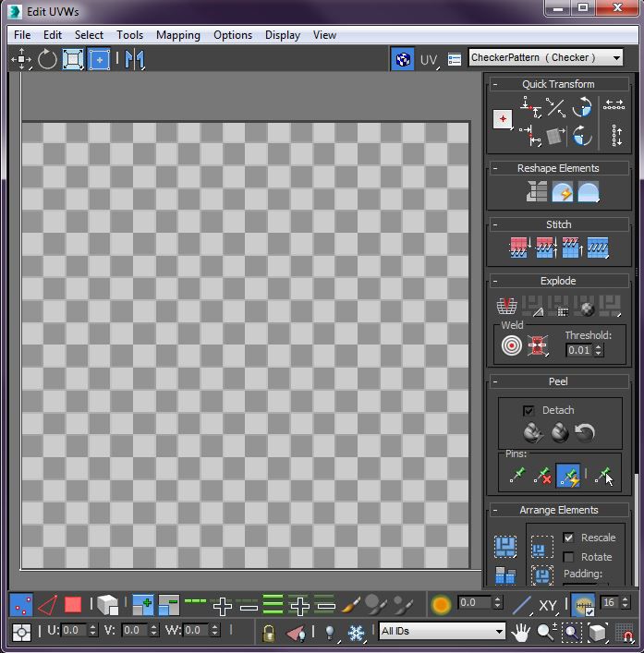
Task: Click the Mirror Horizontal tool
Action: tap(135, 60)
